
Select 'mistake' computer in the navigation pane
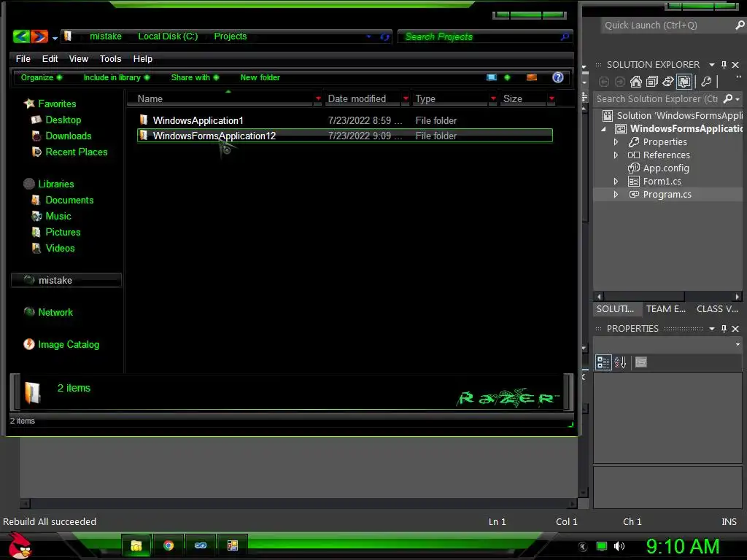(66, 281)
